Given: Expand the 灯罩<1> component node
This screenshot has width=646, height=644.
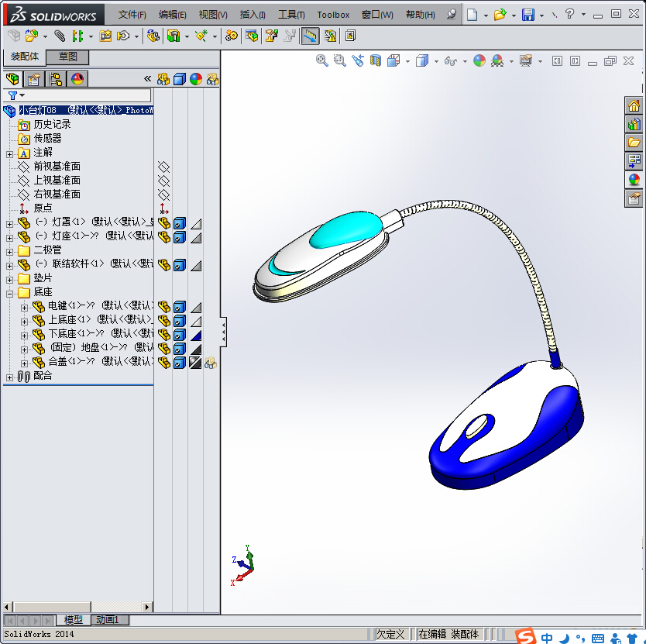Looking at the screenshot, I should [9, 224].
